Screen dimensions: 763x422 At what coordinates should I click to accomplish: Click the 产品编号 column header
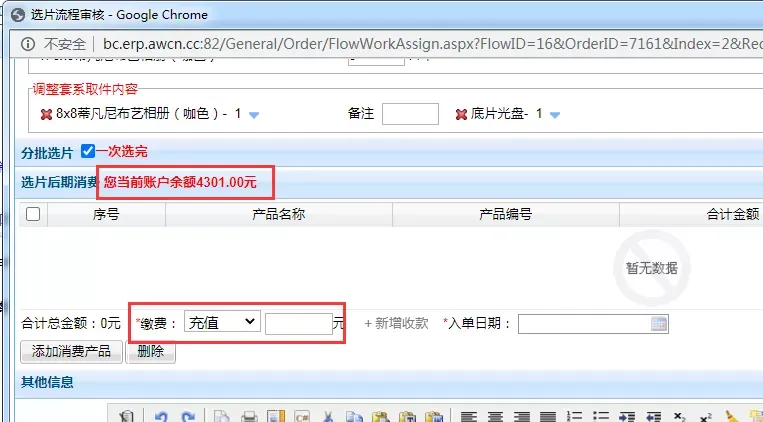(x=505, y=214)
